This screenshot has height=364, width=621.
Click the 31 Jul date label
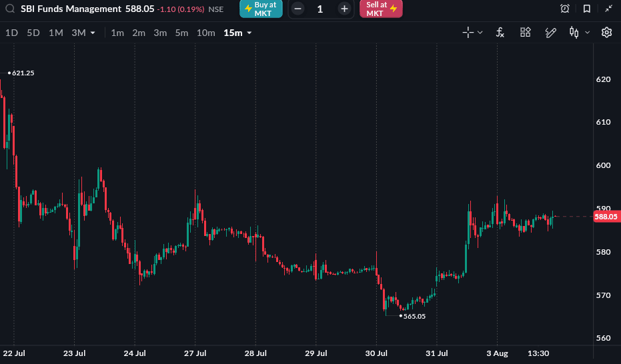tap(437, 353)
